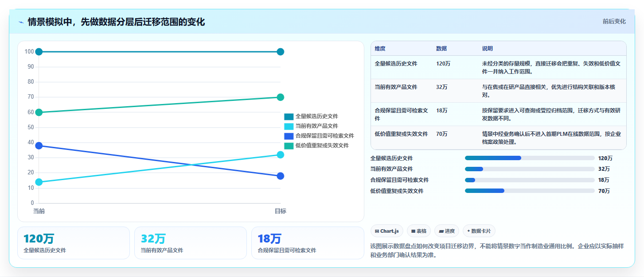Click the 32万 data card
The width and height of the screenshot is (644, 277).
[190, 243]
